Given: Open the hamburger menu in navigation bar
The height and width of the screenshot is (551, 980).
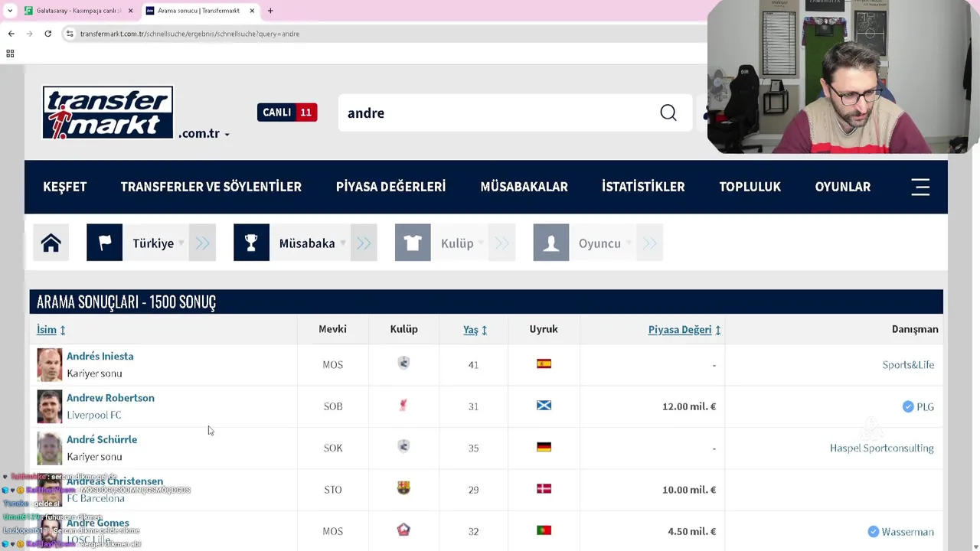Looking at the screenshot, I should click(920, 187).
